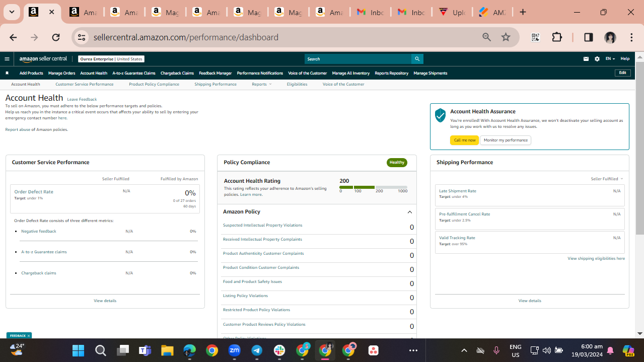Click the Edit button on the bookmark bar
This screenshot has width=644, height=362.
click(x=623, y=73)
